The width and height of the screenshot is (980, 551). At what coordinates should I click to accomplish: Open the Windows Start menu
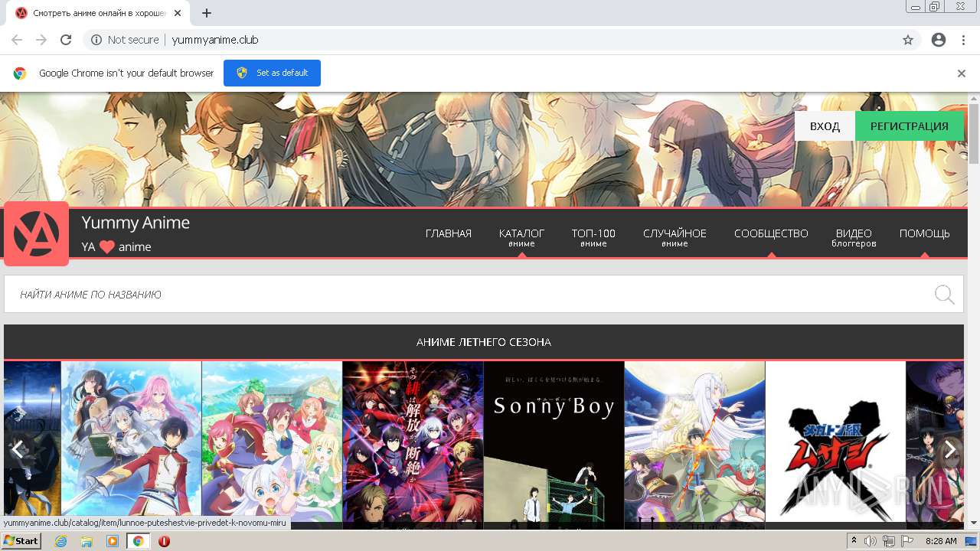tap(21, 541)
